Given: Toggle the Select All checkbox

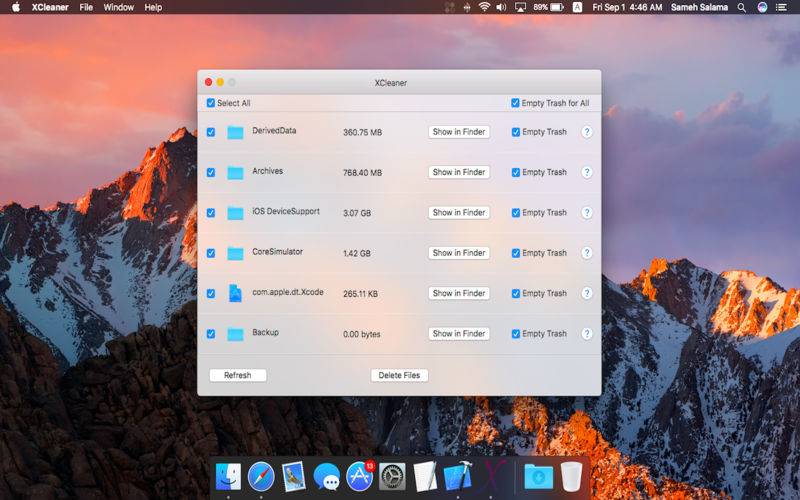Looking at the screenshot, I should pos(211,103).
